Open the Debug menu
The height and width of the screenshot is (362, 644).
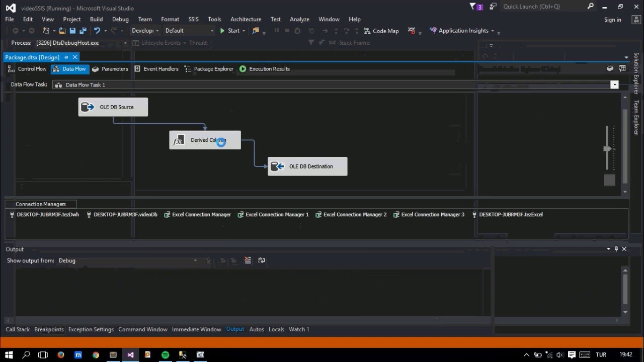click(120, 19)
